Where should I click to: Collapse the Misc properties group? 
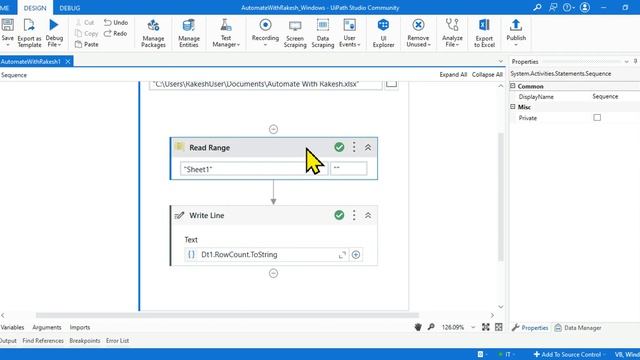click(x=513, y=107)
